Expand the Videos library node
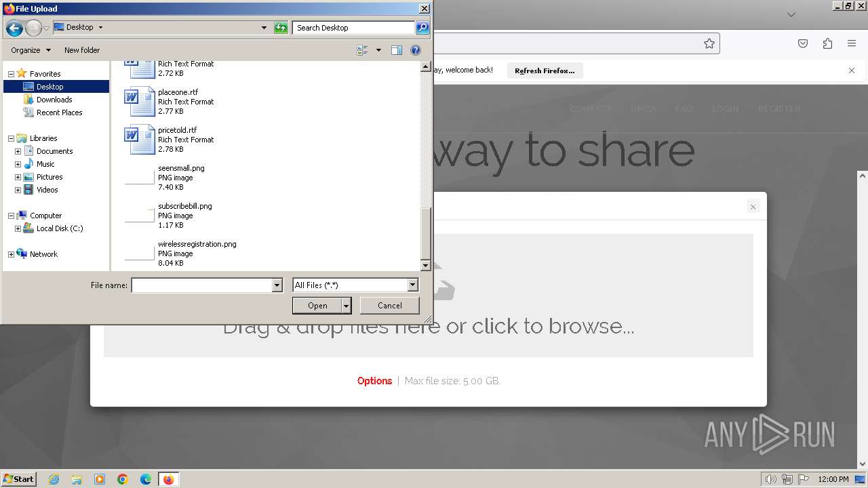The image size is (868, 488). (18, 190)
